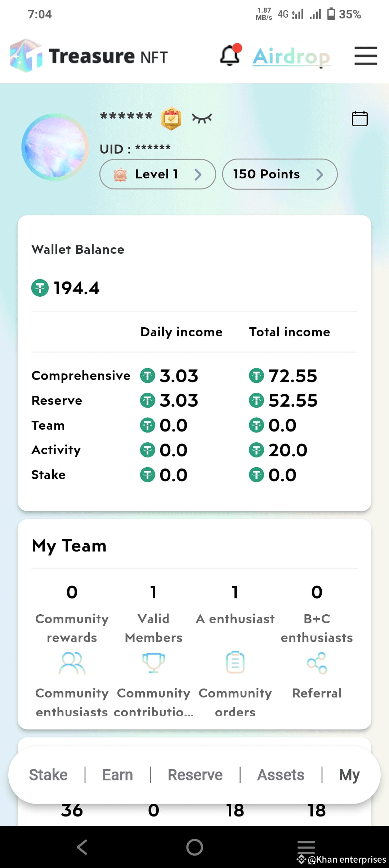The width and height of the screenshot is (389, 868).
Task: Tap the profile avatar picture
Action: pos(55,147)
